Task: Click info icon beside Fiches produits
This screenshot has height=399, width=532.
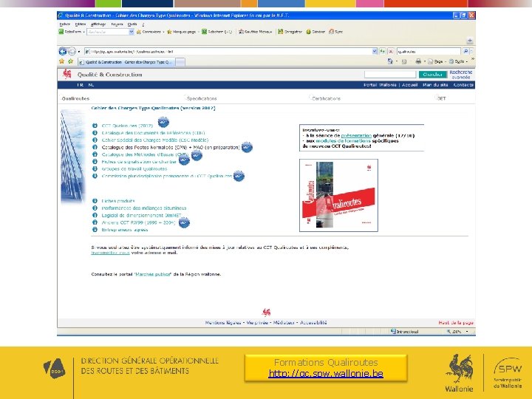Action: tap(95, 201)
